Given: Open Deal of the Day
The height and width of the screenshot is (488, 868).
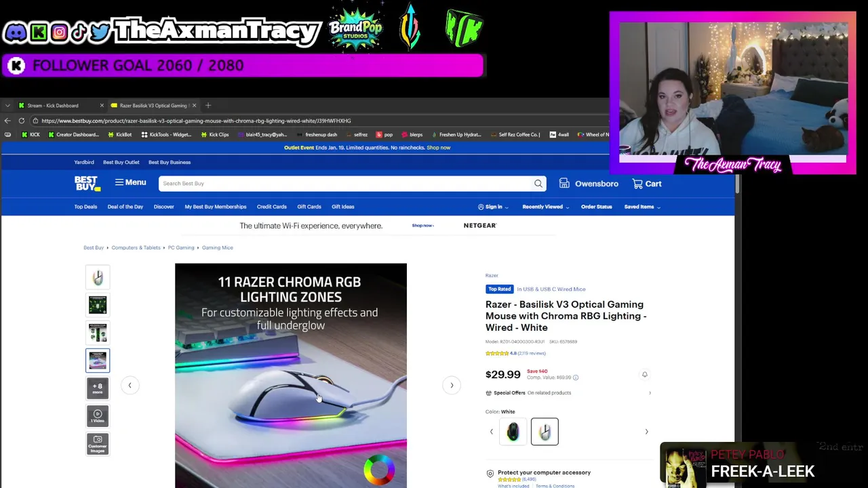Looking at the screenshot, I should coord(125,207).
